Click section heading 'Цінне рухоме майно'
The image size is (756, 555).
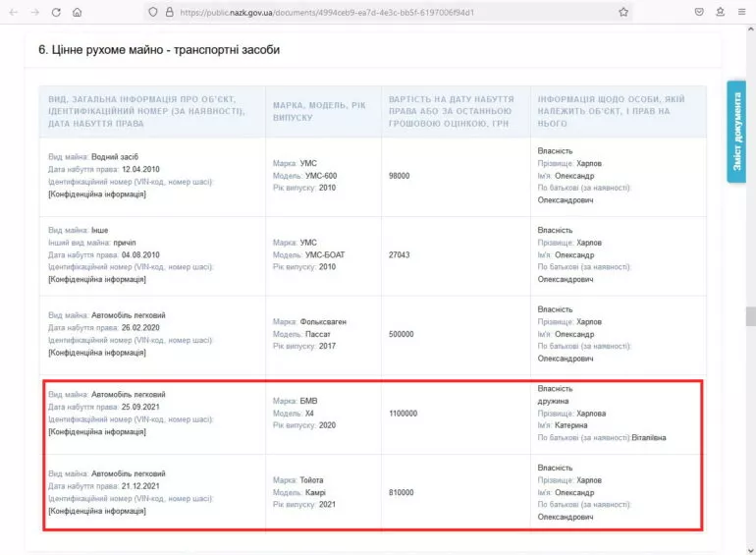[159, 50]
